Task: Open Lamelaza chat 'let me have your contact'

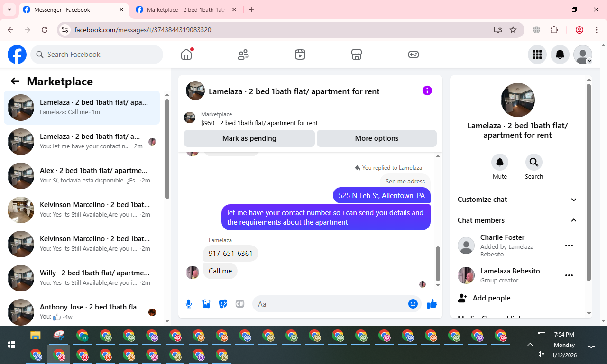Action: [82, 142]
